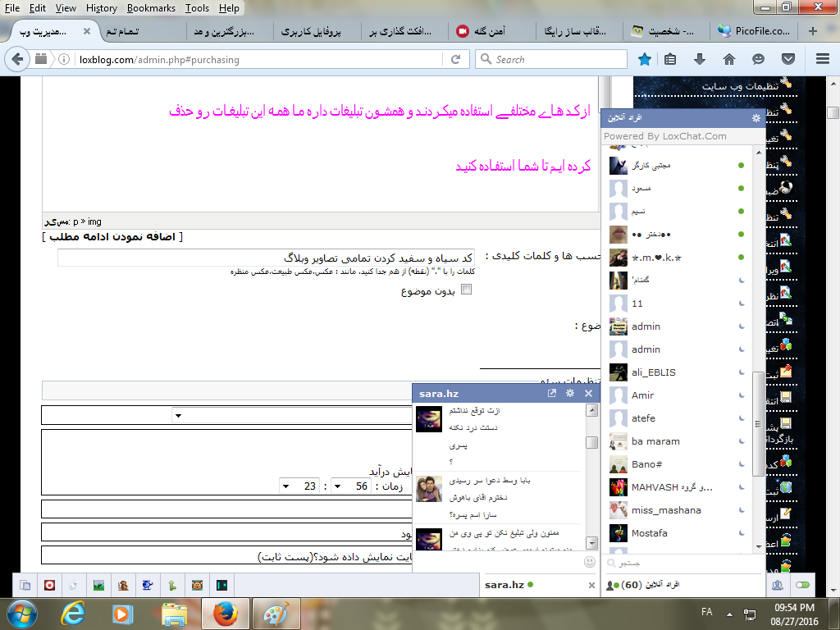
Task: Click the online users list scrollbar thumb
Action: [x=758, y=423]
